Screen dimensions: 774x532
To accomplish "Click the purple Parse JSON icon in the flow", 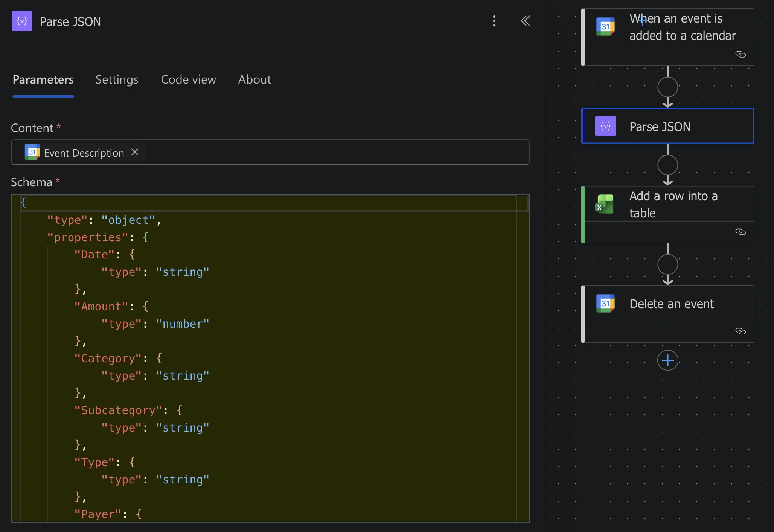I will 605,126.
